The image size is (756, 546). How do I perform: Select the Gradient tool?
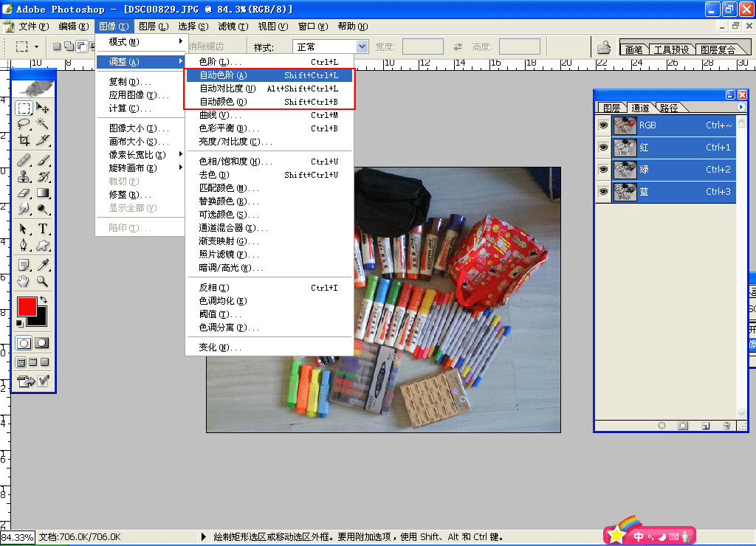(x=42, y=193)
